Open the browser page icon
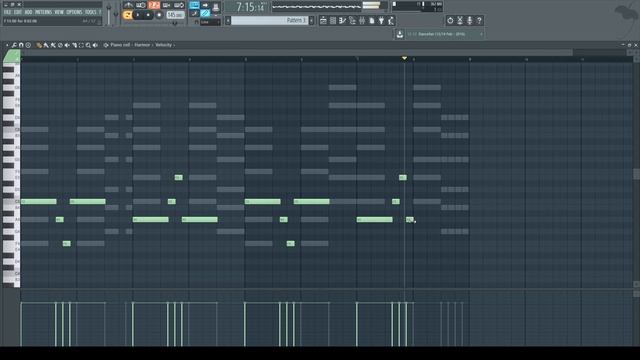Image resolution: width=640 pixels, height=360 pixels. [x=372, y=20]
